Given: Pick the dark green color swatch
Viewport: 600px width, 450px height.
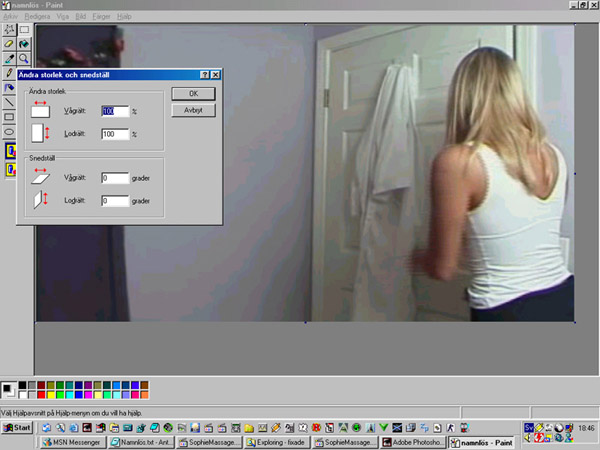Looking at the screenshot, I should point(60,385).
